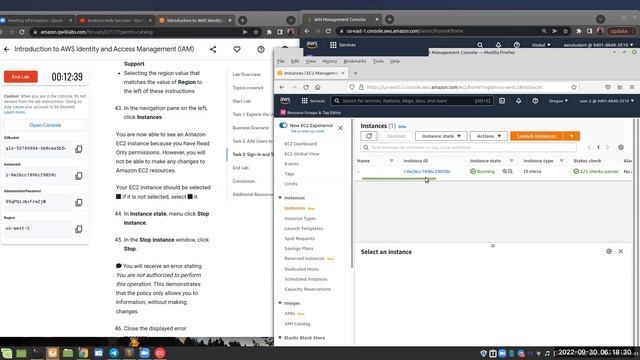
Task: Click the refresh instances button
Action: [x=369, y=136]
